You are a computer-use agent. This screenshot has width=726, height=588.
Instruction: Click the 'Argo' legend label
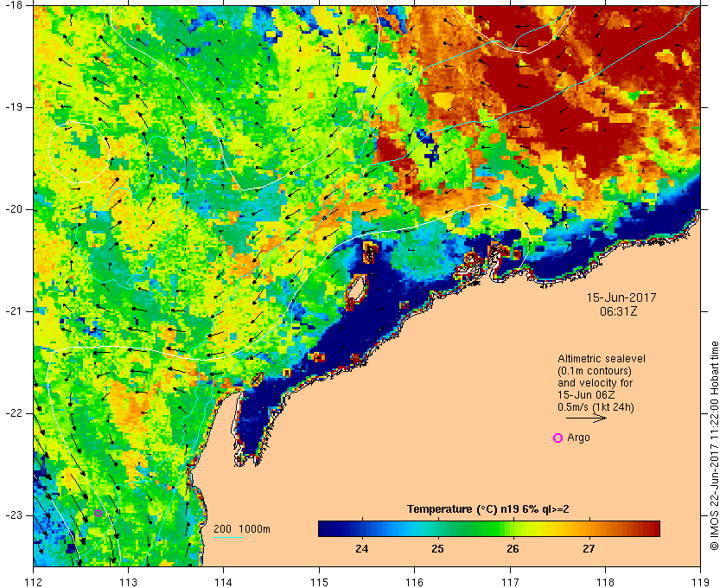coord(578,438)
